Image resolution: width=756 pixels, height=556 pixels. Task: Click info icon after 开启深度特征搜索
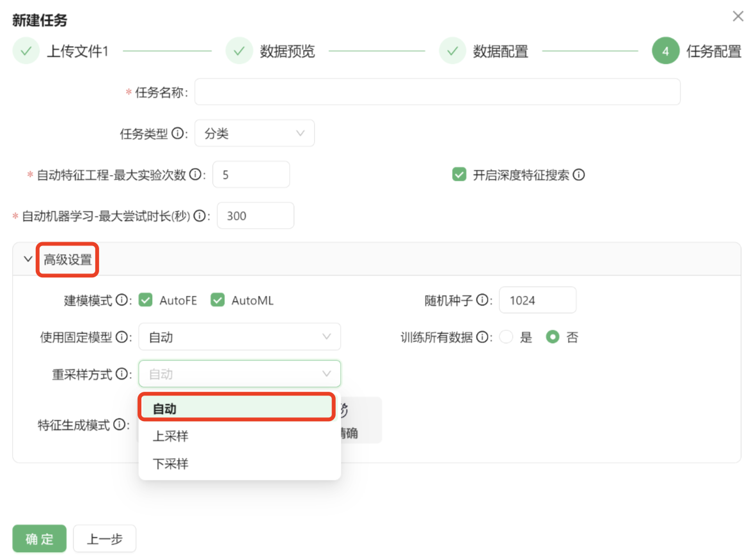579,174
